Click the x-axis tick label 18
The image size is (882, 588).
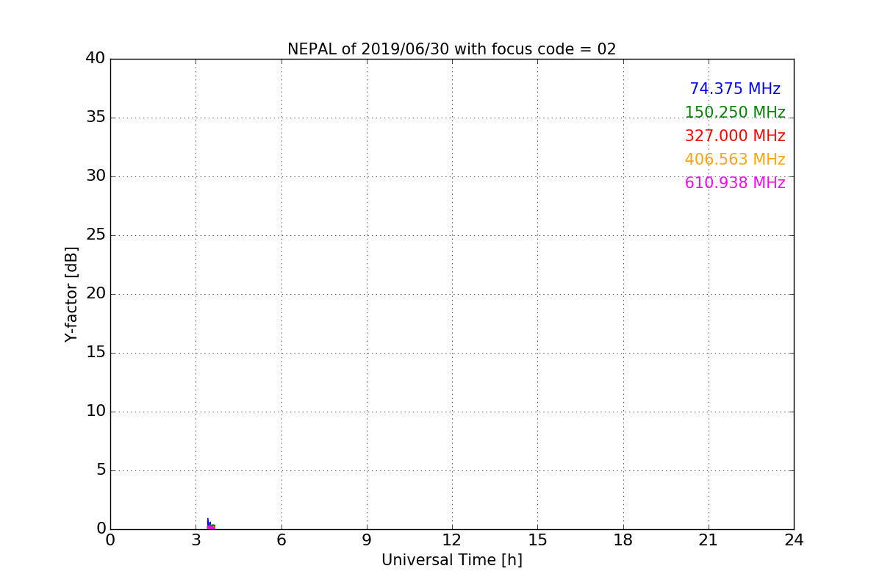pyautogui.click(x=623, y=540)
